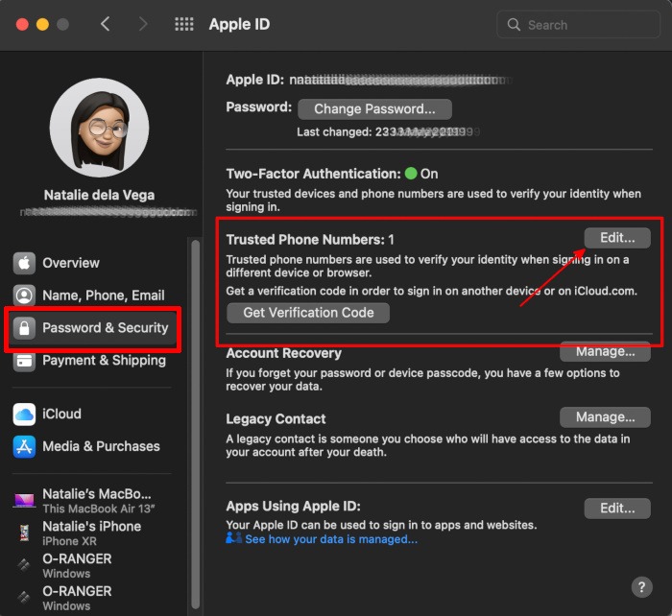The height and width of the screenshot is (616, 672).
Task: Click the magnifier icon in Search
Action: (x=514, y=24)
